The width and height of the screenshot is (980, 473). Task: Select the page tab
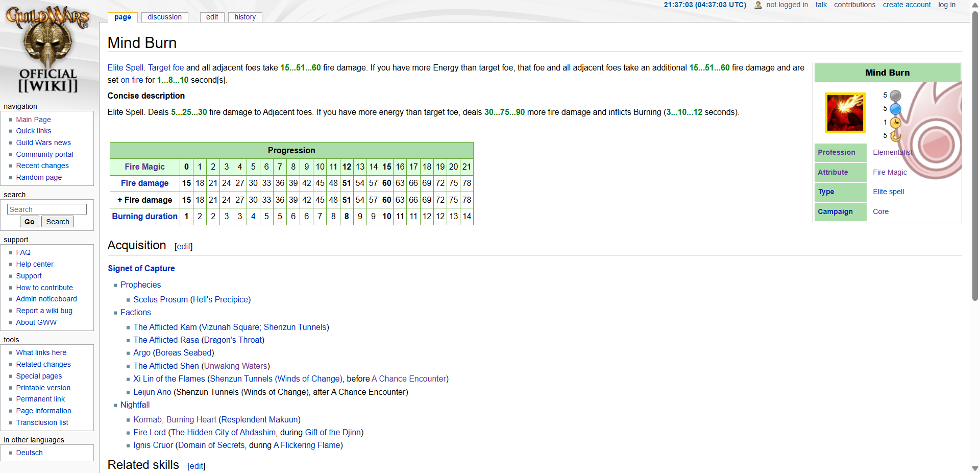(122, 17)
